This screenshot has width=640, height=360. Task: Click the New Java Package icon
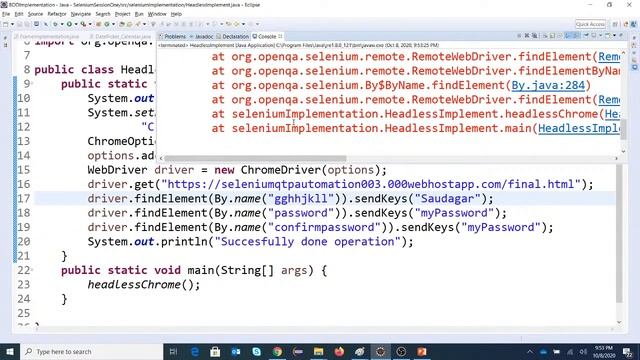pyautogui.click(x=98, y=24)
